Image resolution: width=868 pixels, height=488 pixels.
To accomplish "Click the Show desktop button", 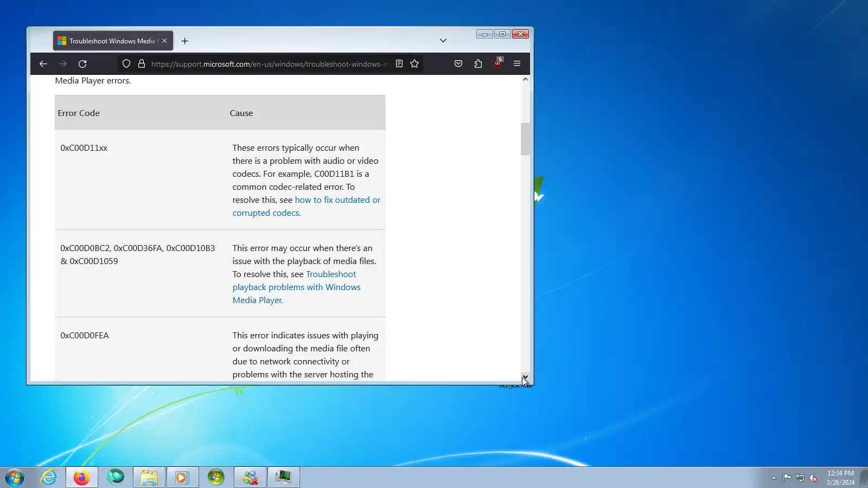I will click(864, 477).
